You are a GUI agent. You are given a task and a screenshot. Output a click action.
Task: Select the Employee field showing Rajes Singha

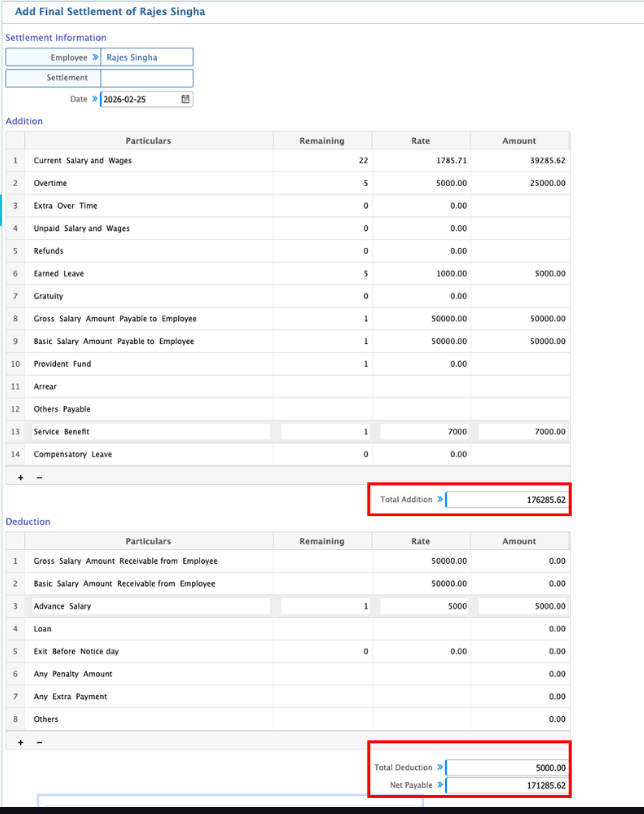pyautogui.click(x=147, y=57)
